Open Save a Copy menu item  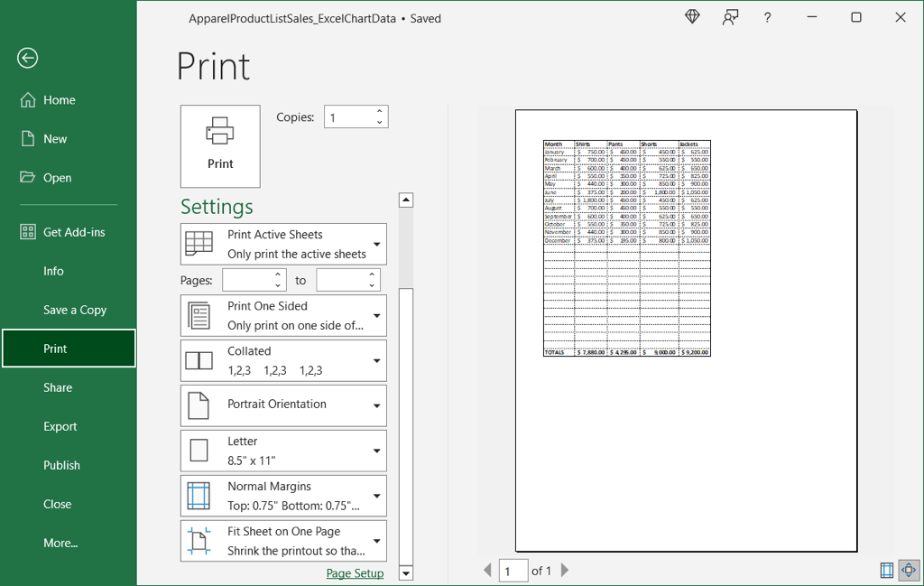[x=75, y=310]
